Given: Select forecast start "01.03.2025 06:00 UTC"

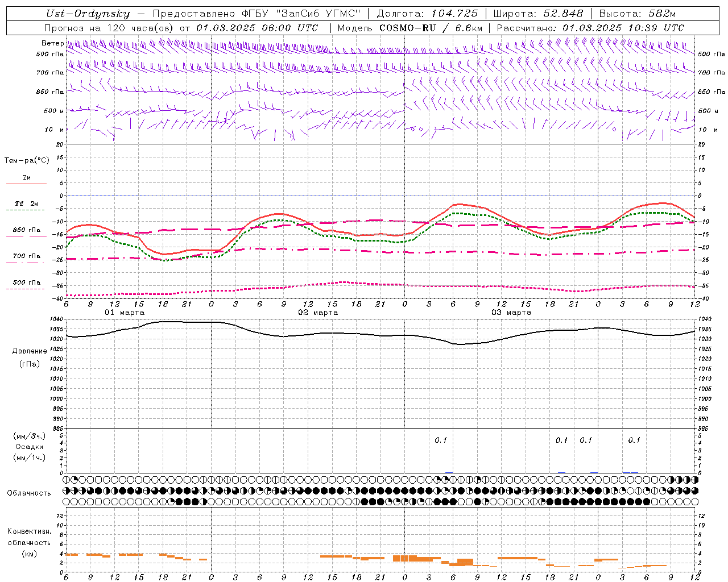Looking at the screenshot, I should (257, 28).
